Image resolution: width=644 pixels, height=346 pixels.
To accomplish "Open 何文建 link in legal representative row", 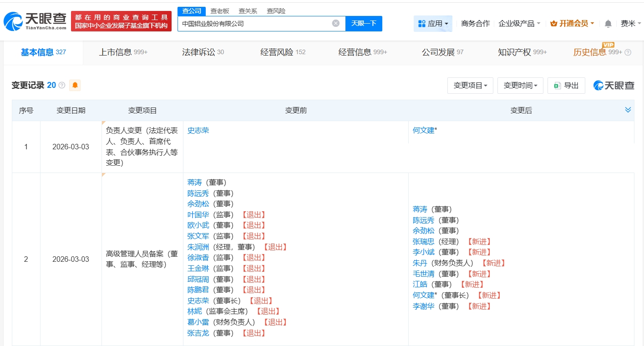I will (423, 131).
